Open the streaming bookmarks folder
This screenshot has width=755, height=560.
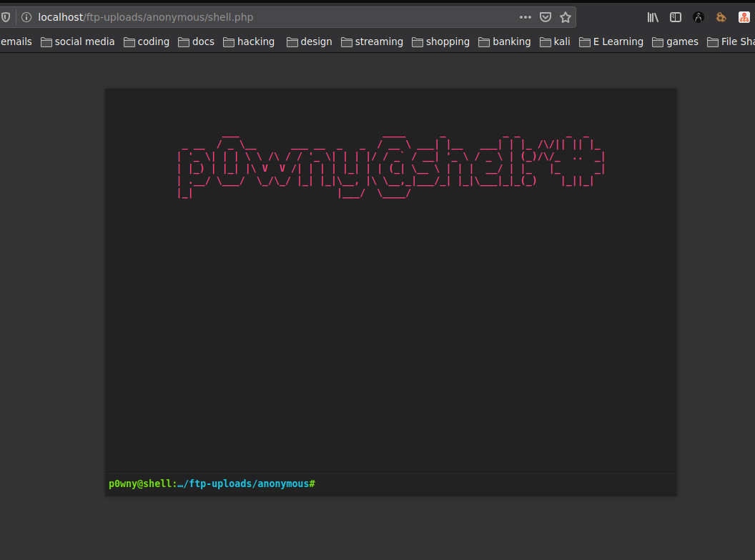[x=372, y=41]
